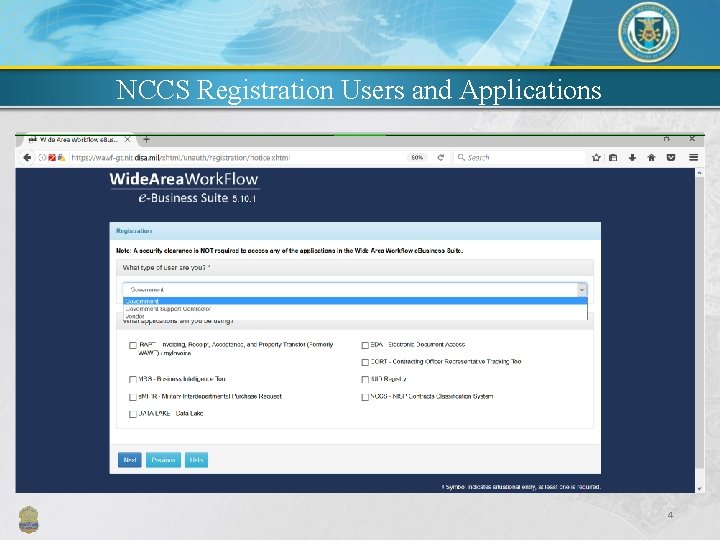Select the Wide Area Workflow eBusiness tab
Viewport: 720px width, 540px height.
[76, 140]
